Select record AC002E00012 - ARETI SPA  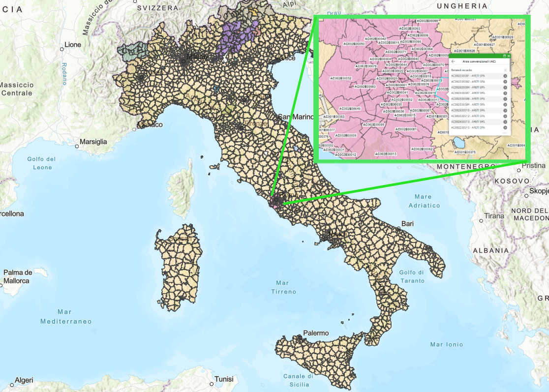(479, 116)
